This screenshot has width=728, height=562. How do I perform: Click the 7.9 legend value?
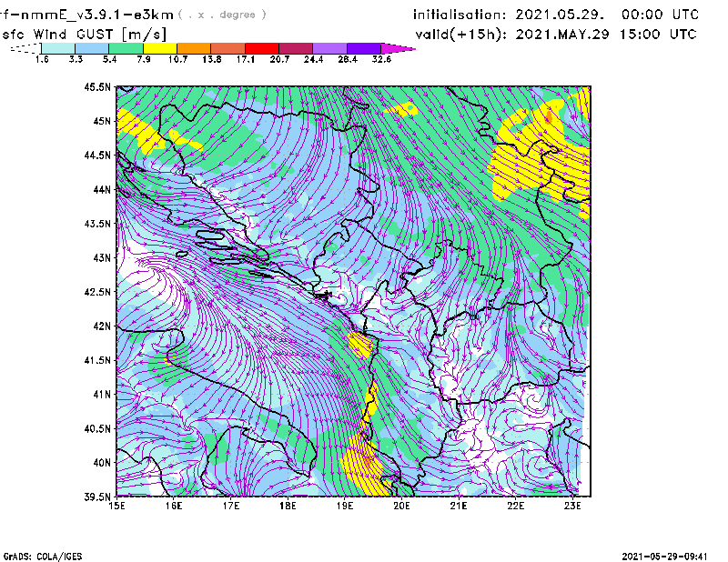point(144,59)
